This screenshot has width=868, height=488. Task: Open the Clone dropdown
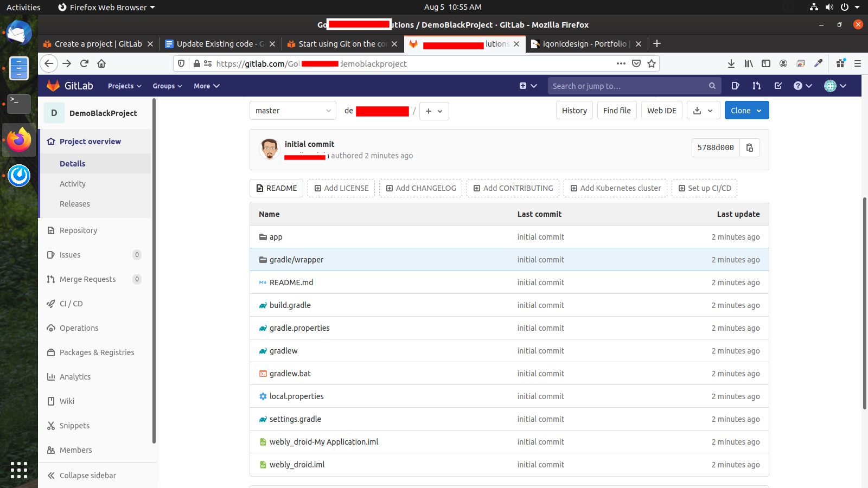tap(746, 111)
